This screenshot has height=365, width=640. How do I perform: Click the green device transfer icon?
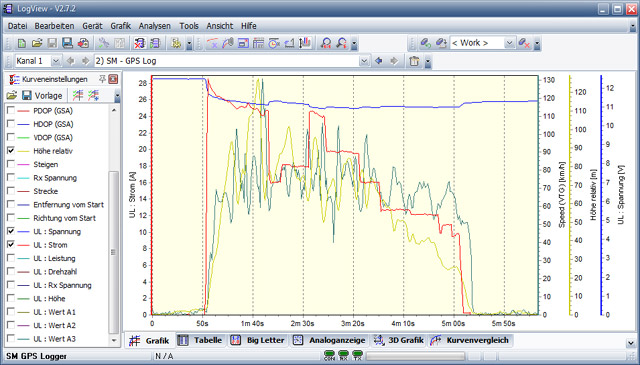(155, 43)
